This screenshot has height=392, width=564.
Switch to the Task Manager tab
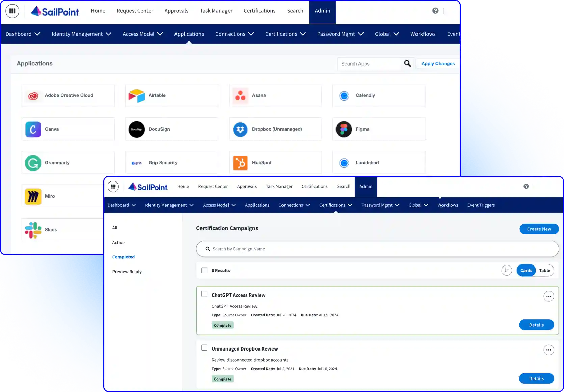pyautogui.click(x=279, y=186)
